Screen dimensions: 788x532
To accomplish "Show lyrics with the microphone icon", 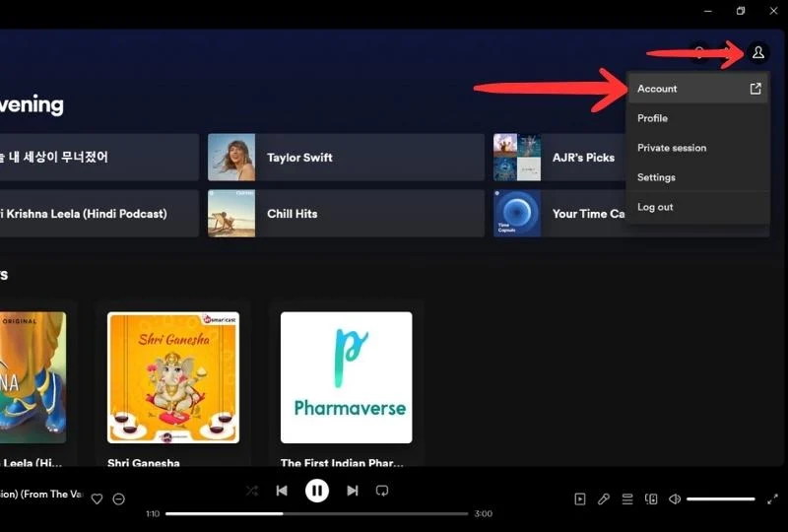I will [x=604, y=499].
